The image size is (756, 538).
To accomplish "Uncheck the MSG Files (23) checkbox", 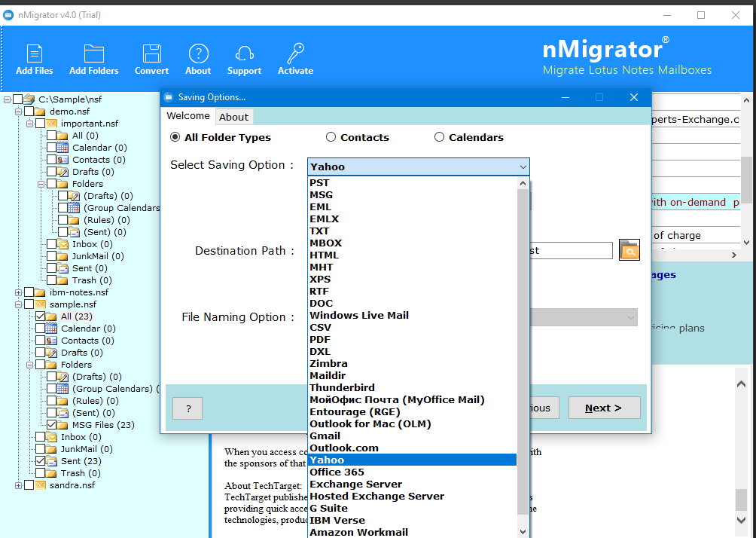I will point(52,425).
